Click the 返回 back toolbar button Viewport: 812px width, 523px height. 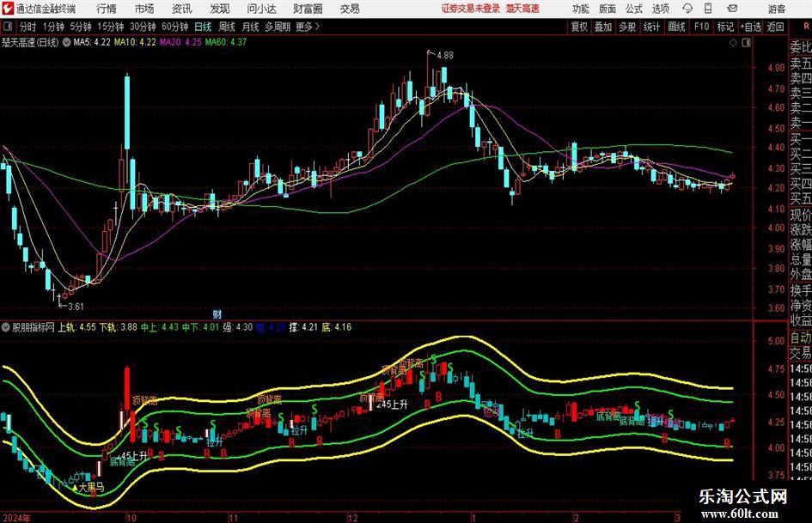pos(775,27)
